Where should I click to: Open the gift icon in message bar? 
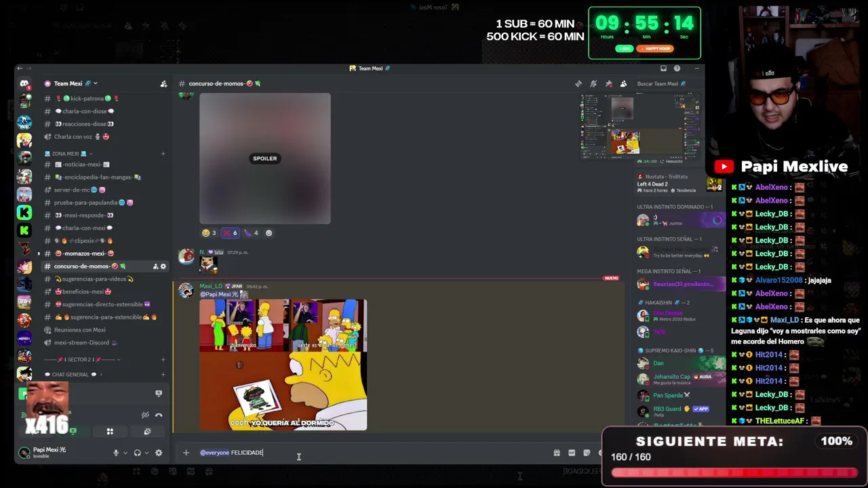coord(557,453)
